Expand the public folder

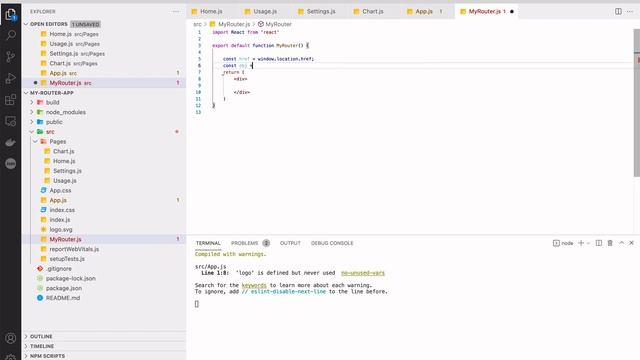[x=32, y=122]
